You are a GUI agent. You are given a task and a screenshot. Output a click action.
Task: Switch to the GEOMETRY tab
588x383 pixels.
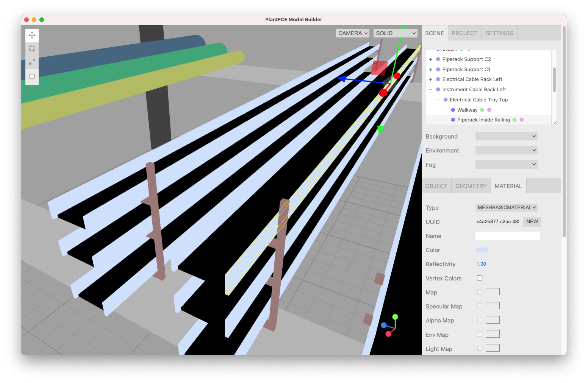coord(471,186)
